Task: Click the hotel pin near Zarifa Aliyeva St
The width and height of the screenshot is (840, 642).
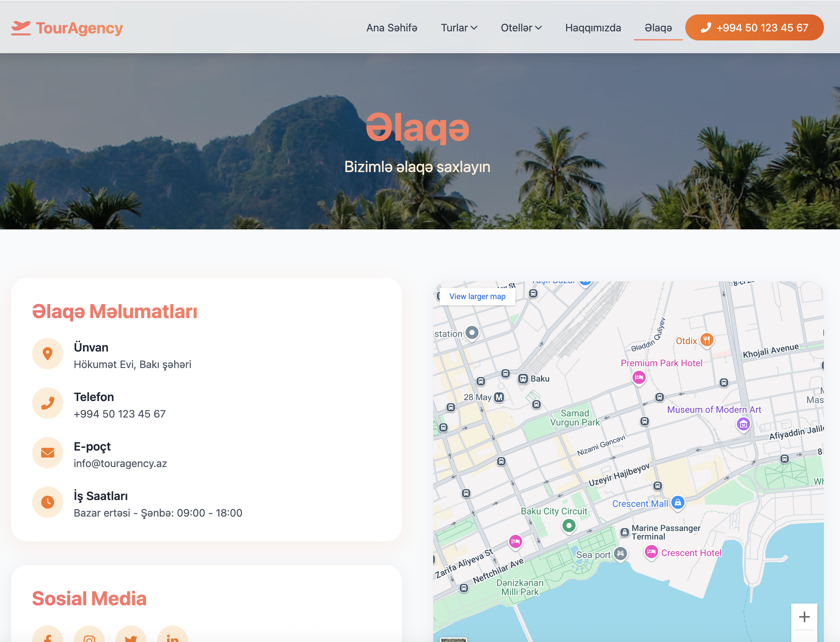Action: tap(515, 541)
